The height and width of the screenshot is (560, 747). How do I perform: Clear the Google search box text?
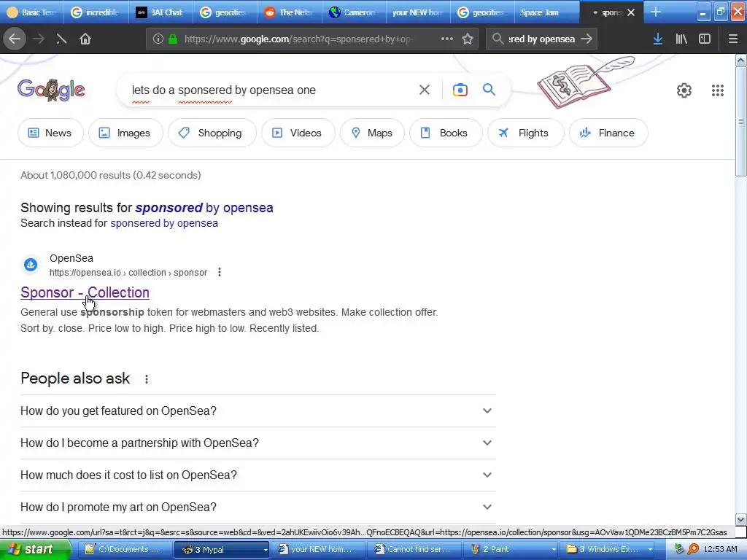(424, 90)
